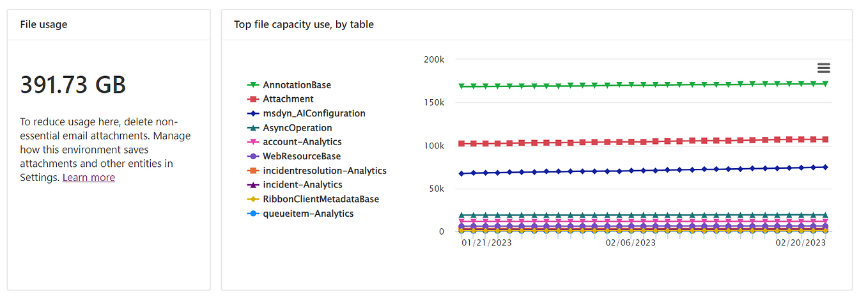Click the 391.73 GB usage value
This screenshot has height=298, width=868.
(73, 84)
